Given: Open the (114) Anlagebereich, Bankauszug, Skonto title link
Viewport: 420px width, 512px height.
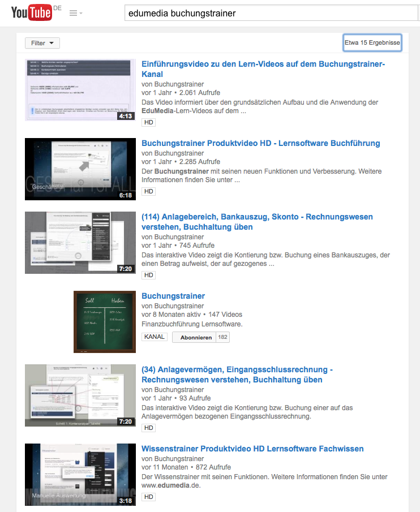Looking at the screenshot, I should click(x=257, y=222).
